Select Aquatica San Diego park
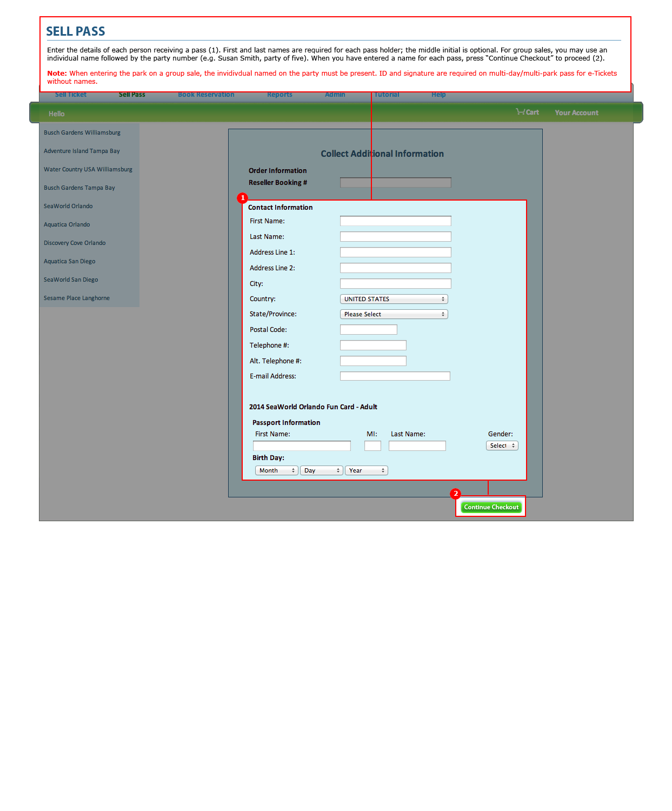 [70, 261]
